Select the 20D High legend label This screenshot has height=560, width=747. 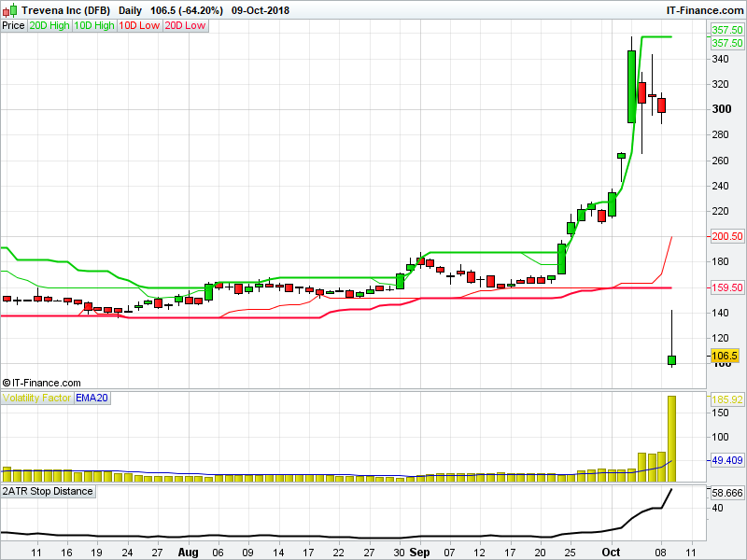pyautogui.click(x=49, y=26)
